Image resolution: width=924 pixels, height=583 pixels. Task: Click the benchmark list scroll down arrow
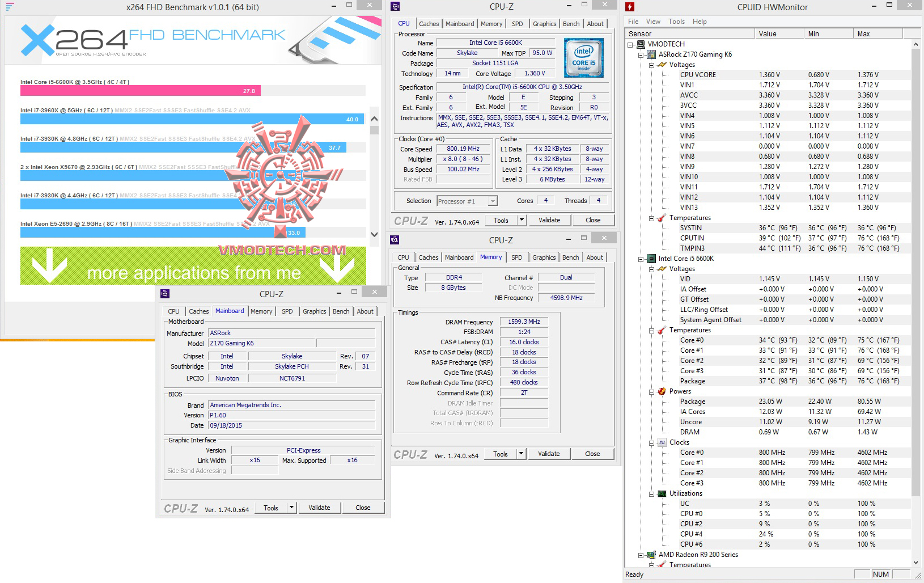(x=374, y=234)
